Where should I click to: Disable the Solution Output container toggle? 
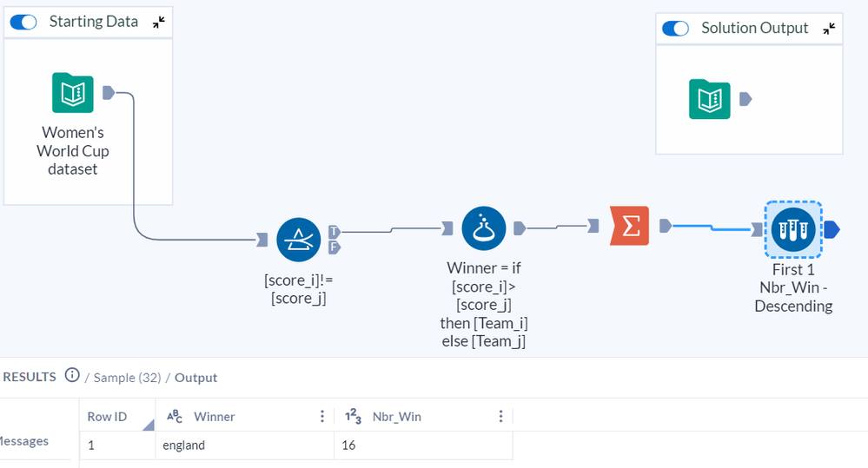tap(675, 28)
